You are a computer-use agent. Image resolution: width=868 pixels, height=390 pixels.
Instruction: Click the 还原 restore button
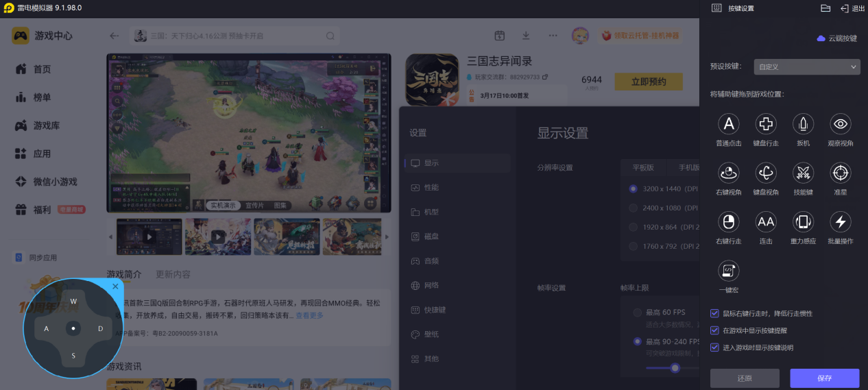745,378
